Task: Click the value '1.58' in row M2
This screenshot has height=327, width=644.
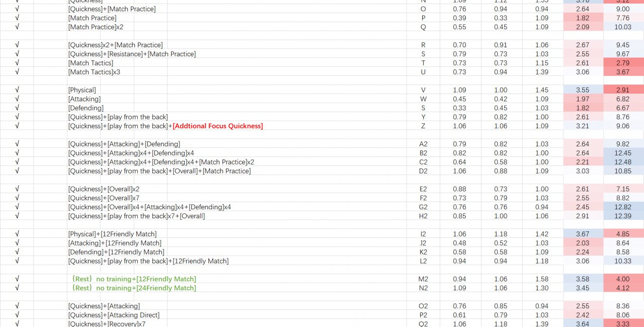Action: 542,279
